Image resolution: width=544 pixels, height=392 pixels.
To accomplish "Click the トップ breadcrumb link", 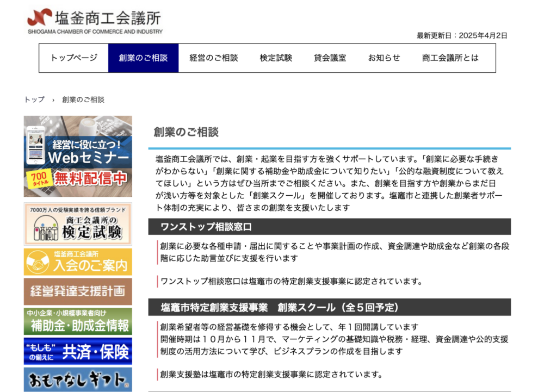I will click(x=34, y=100).
